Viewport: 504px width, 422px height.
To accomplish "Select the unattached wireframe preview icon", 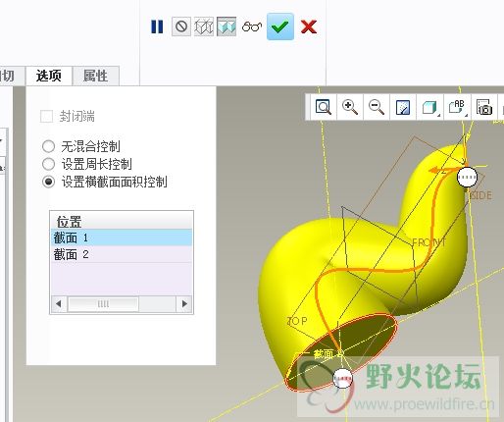I will point(204,26).
